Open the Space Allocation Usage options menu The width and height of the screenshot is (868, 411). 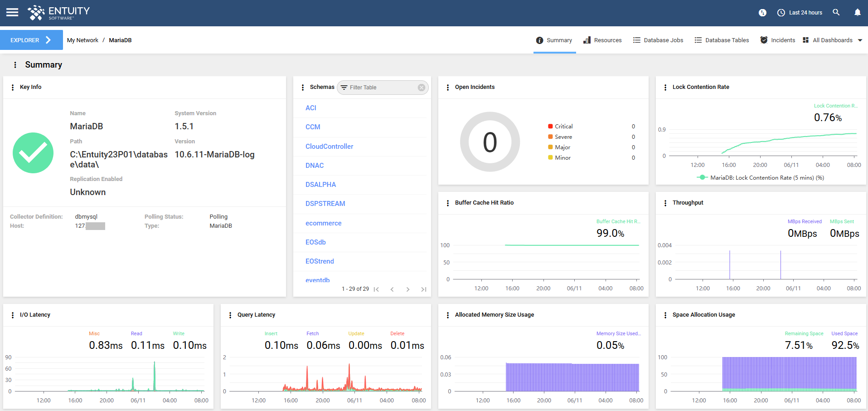click(665, 315)
